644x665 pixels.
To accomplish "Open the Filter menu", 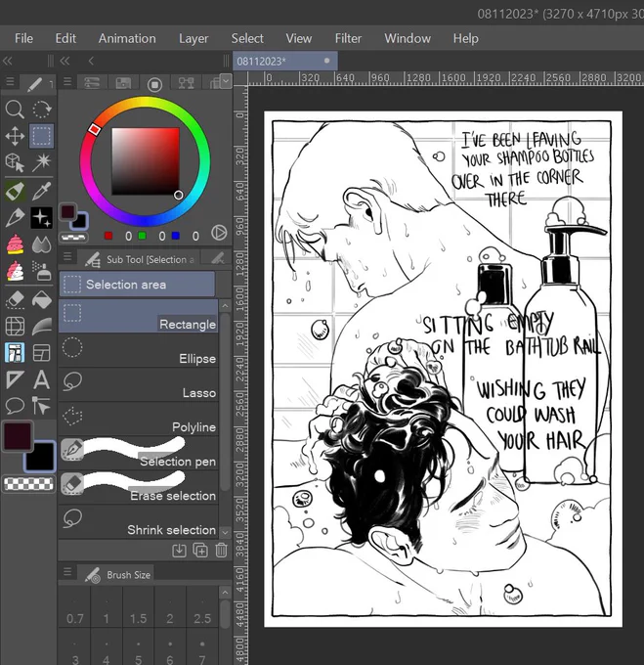I will [x=348, y=38].
